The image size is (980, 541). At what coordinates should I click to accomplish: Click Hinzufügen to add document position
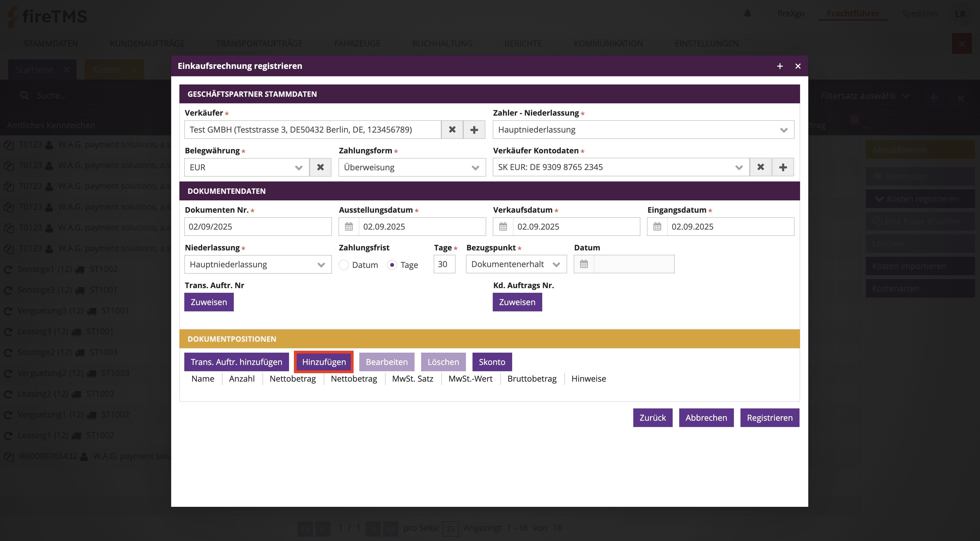click(x=324, y=362)
